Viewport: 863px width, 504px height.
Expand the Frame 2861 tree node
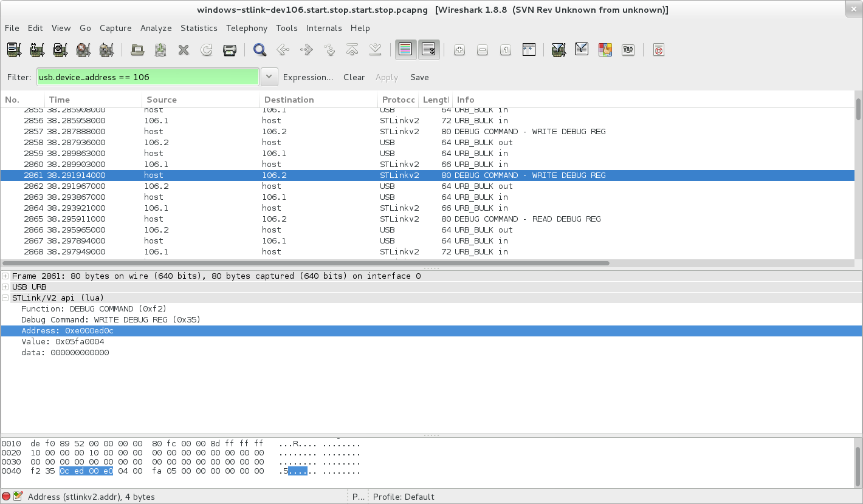coord(5,276)
